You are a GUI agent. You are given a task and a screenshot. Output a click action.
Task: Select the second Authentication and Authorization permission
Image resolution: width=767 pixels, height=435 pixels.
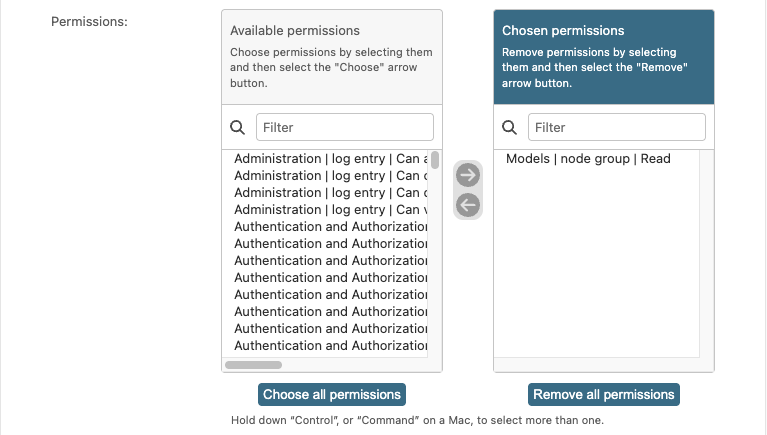click(x=330, y=244)
